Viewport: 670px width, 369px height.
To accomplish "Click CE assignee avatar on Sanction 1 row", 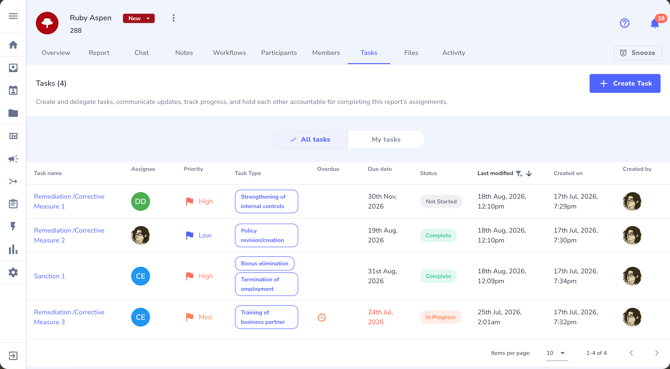I will pyautogui.click(x=141, y=276).
